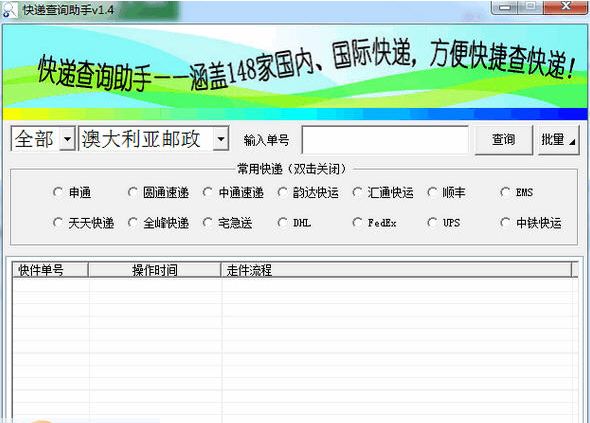Select 汇通快运 courier
Image resolution: width=590 pixels, height=423 pixels.
tap(357, 192)
